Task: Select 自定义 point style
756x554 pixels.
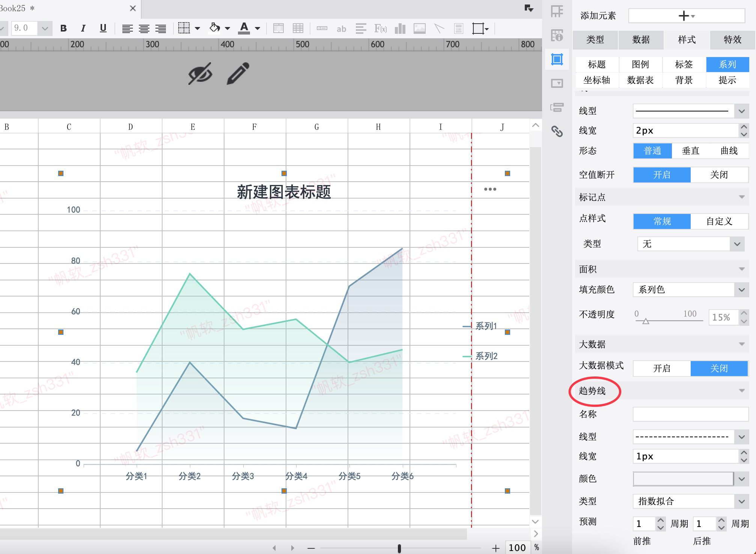Action: pos(719,221)
